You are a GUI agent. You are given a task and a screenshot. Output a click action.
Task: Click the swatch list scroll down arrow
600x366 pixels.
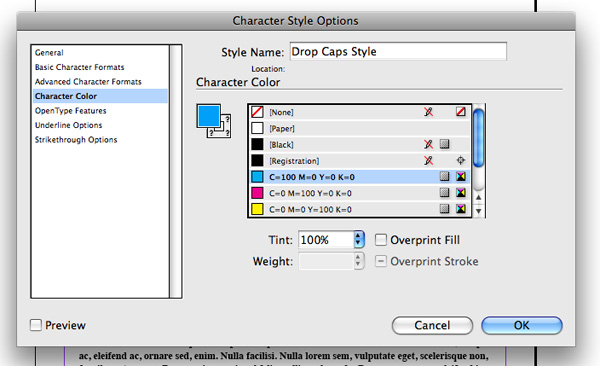click(x=478, y=211)
